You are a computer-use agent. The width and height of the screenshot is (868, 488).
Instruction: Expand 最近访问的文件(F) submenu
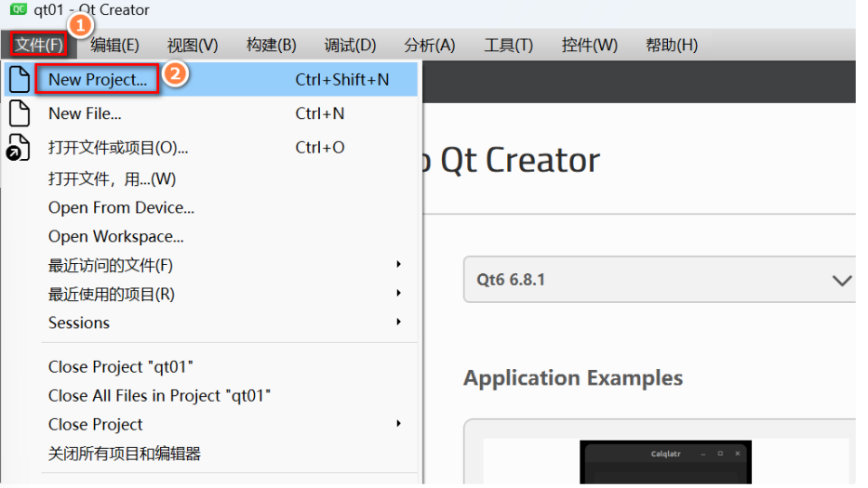click(x=211, y=265)
